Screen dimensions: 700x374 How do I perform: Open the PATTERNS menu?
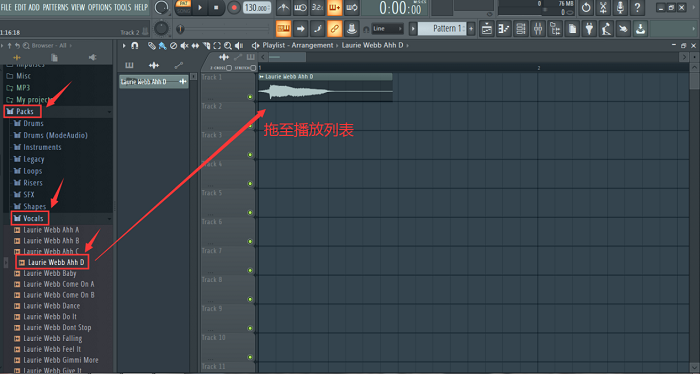56,7
